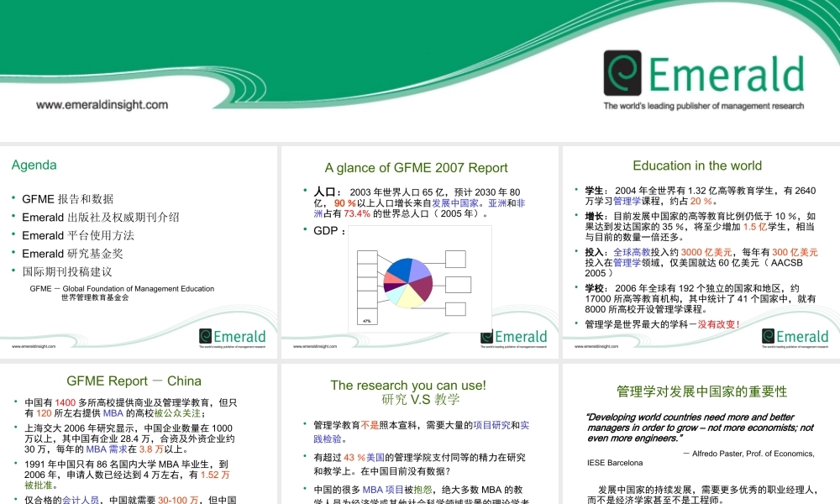Open the www.emeraldinsight.com link on the title slide

click(102, 105)
